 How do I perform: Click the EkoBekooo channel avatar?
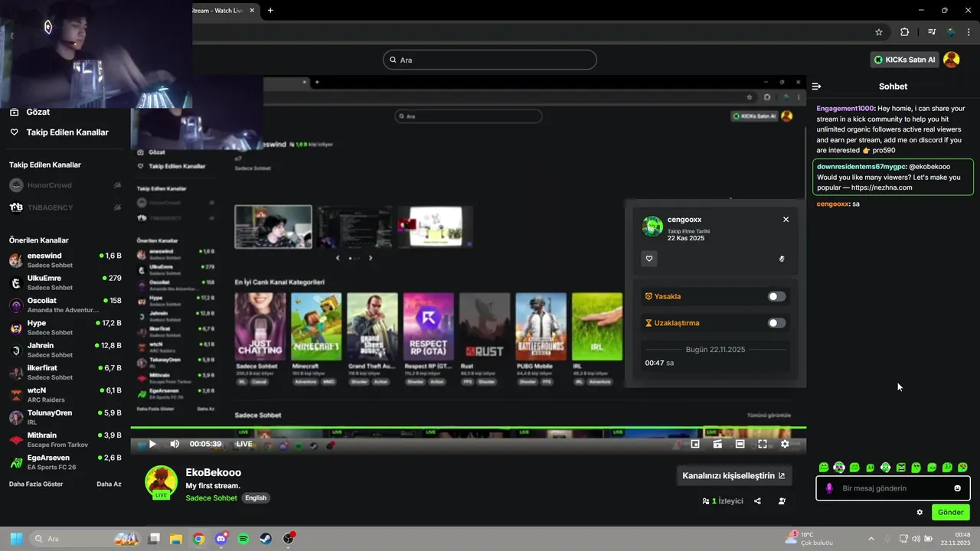pos(162,481)
